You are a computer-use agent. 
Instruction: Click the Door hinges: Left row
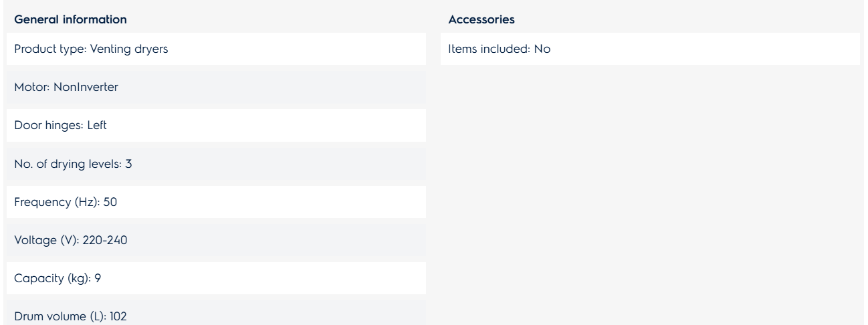click(216, 126)
